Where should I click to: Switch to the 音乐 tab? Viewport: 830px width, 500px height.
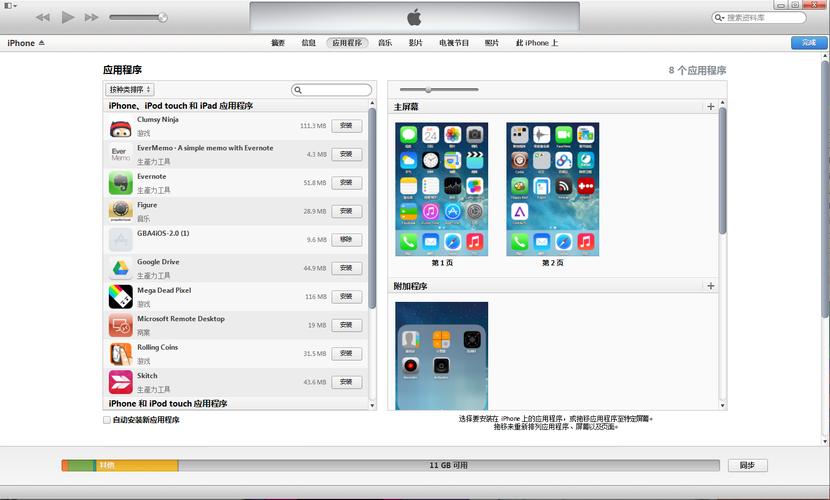385,43
